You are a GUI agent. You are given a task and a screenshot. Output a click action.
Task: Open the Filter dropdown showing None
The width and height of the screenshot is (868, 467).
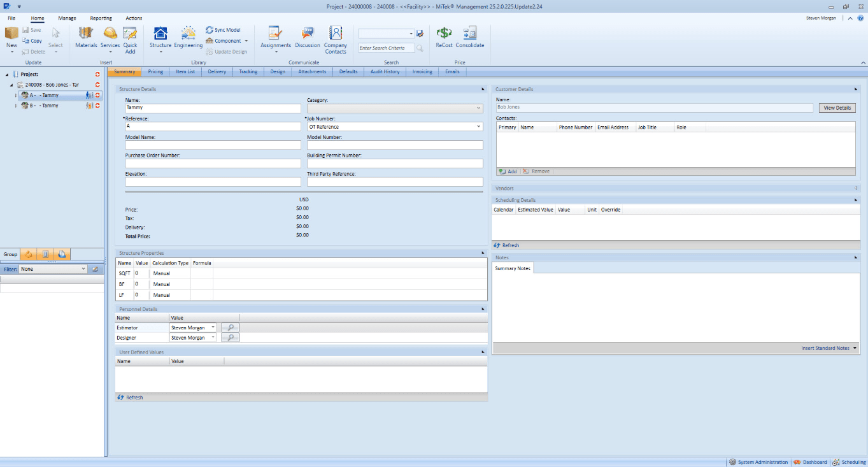[x=83, y=269]
